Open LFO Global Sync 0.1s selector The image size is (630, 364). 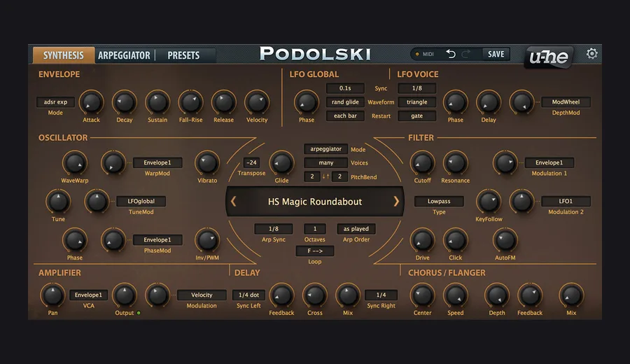pos(345,88)
